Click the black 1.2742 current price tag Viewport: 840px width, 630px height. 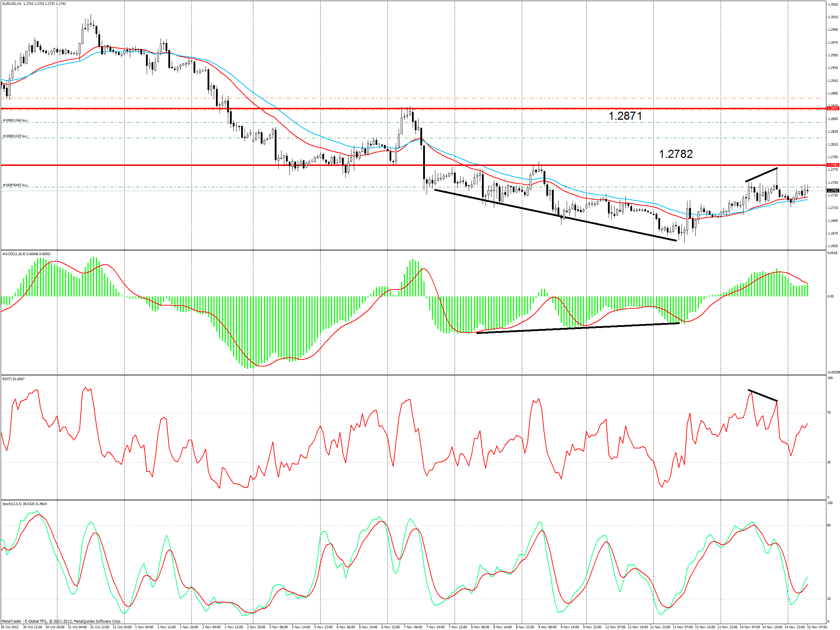[x=832, y=191]
